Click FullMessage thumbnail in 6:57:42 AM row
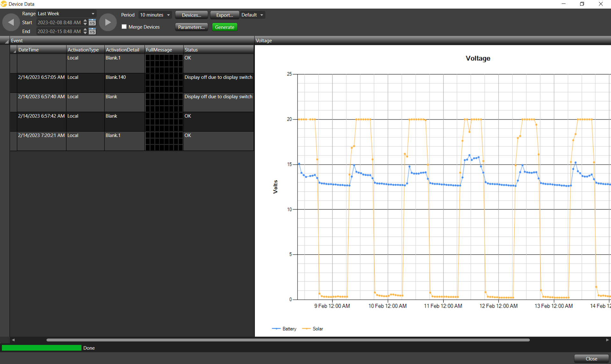 pos(164,122)
